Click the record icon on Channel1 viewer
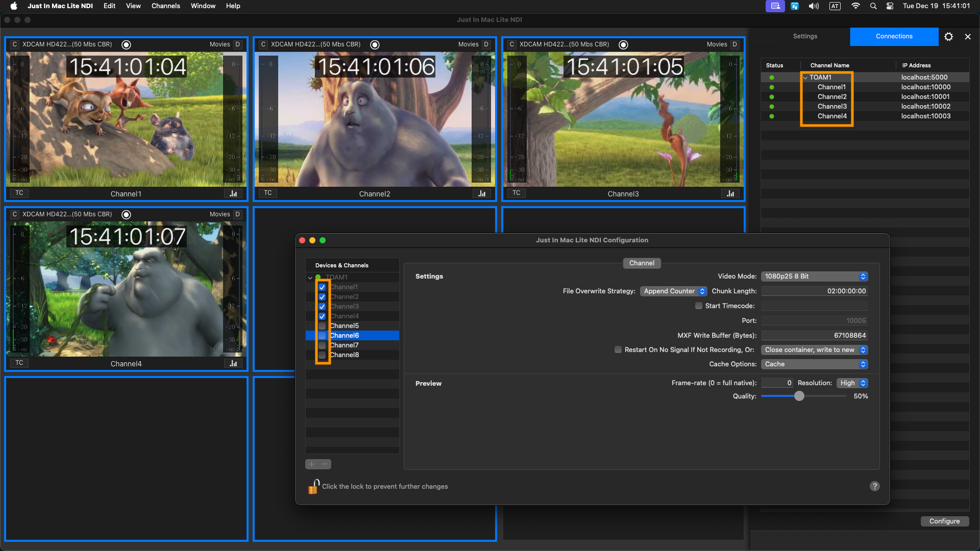The image size is (980, 551). [x=126, y=44]
